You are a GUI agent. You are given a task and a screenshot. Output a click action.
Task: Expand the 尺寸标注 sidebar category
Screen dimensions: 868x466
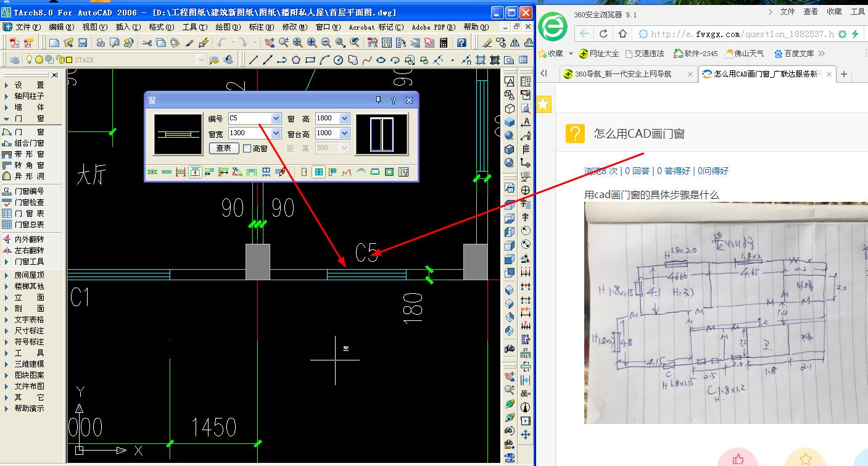(x=29, y=331)
